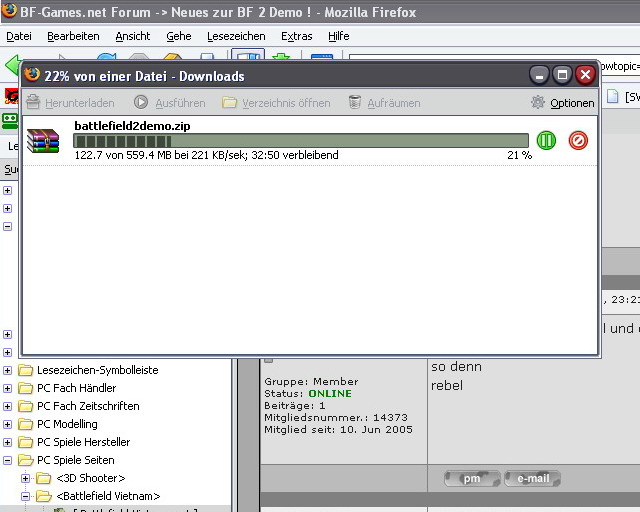This screenshot has width=640, height=512.
Task: Click Firefox icon in main window title
Action: point(9,11)
